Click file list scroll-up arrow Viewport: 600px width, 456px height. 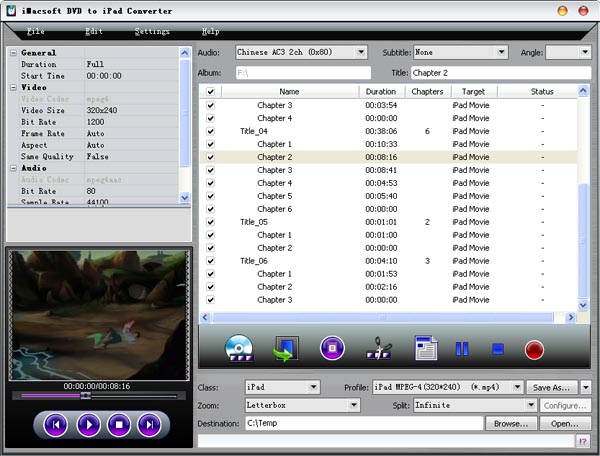[583, 91]
